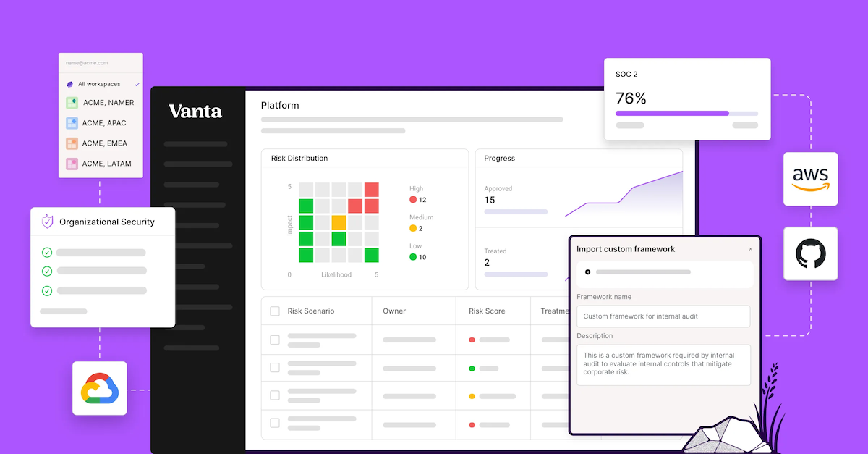Select all rows in the Risk Scenario table
The height and width of the screenshot is (454, 868).
coord(275,311)
